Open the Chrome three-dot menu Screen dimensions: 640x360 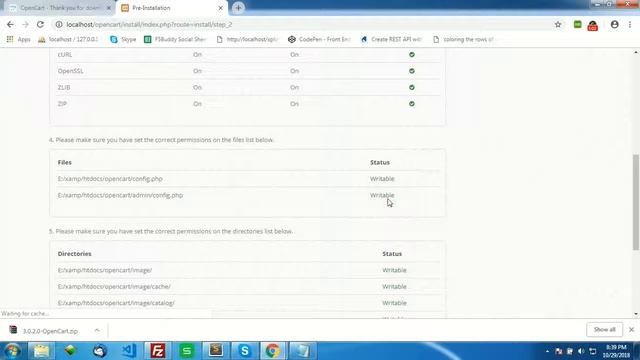pos(630,24)
